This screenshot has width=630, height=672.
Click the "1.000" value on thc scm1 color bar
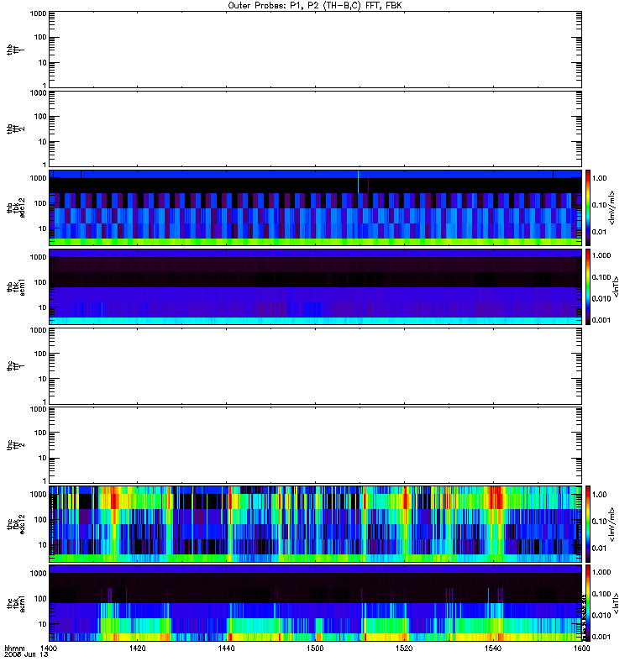601,572
